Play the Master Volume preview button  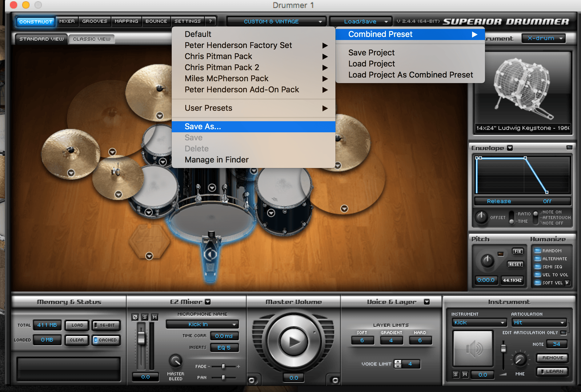coord(294,342)
